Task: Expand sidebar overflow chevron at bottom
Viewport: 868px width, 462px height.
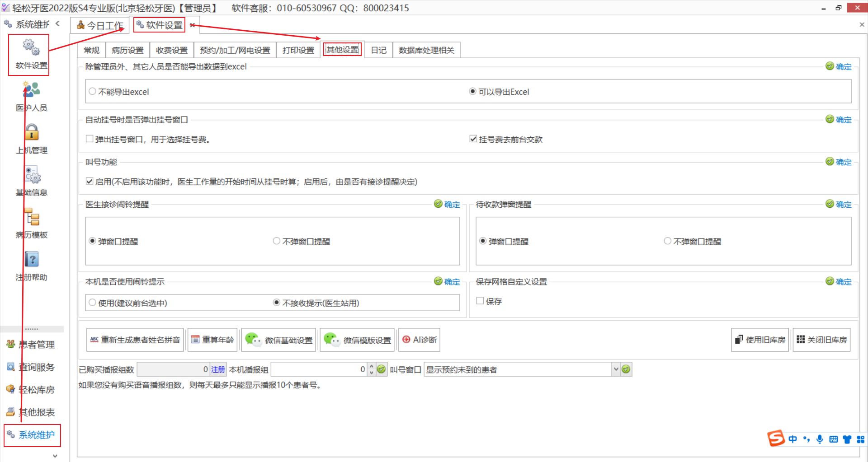Action: pos(55,456)
